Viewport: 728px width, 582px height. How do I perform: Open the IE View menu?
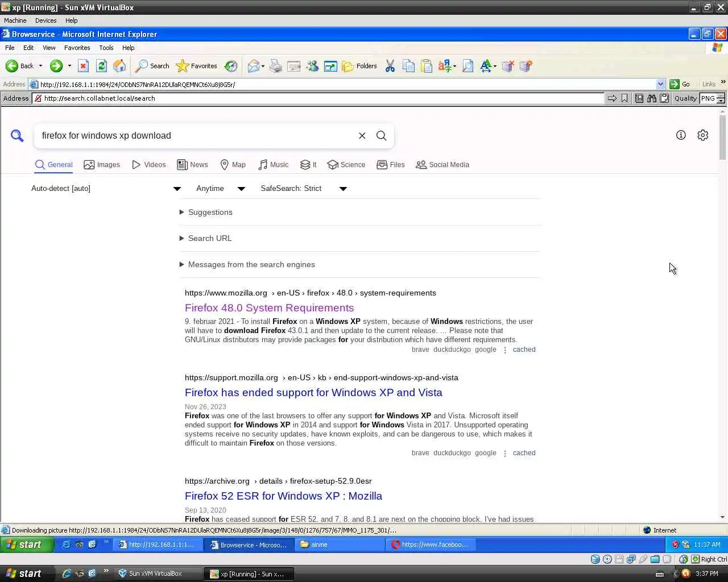click(49, 48)
